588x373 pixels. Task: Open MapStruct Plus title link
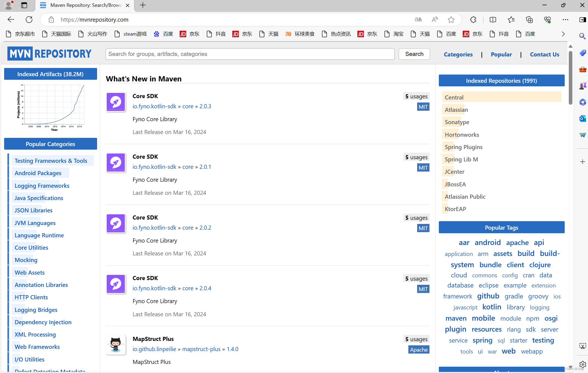coord(153,339)
